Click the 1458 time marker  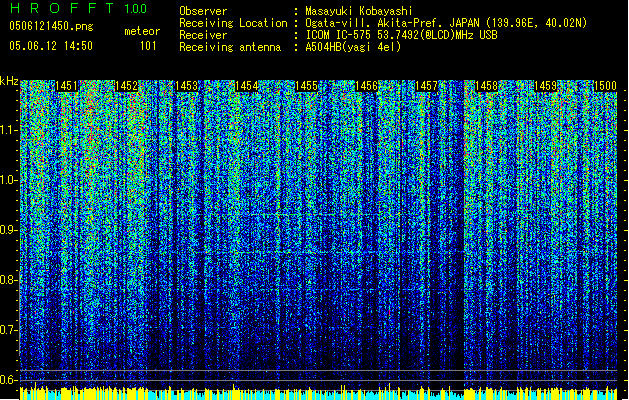point(486,86)
